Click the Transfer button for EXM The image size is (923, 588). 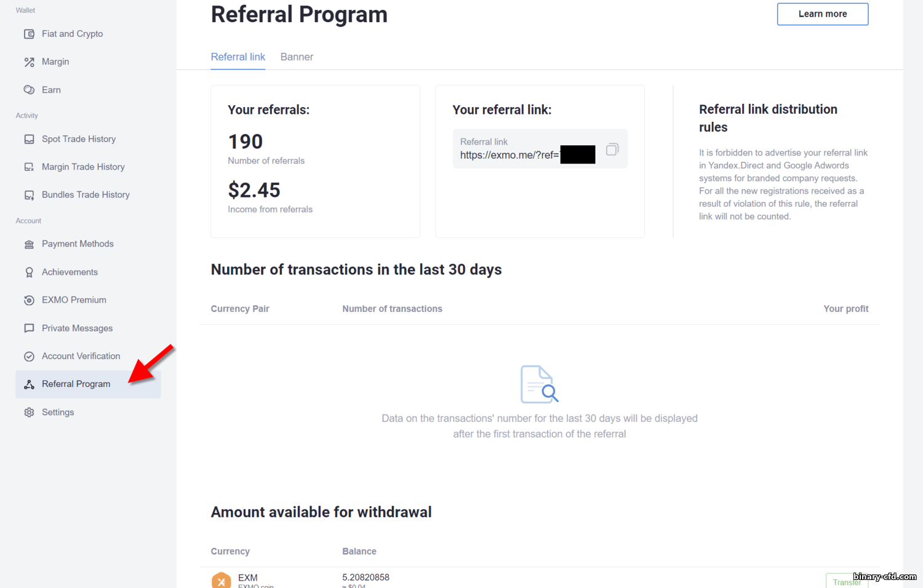(x=847, y=581)
